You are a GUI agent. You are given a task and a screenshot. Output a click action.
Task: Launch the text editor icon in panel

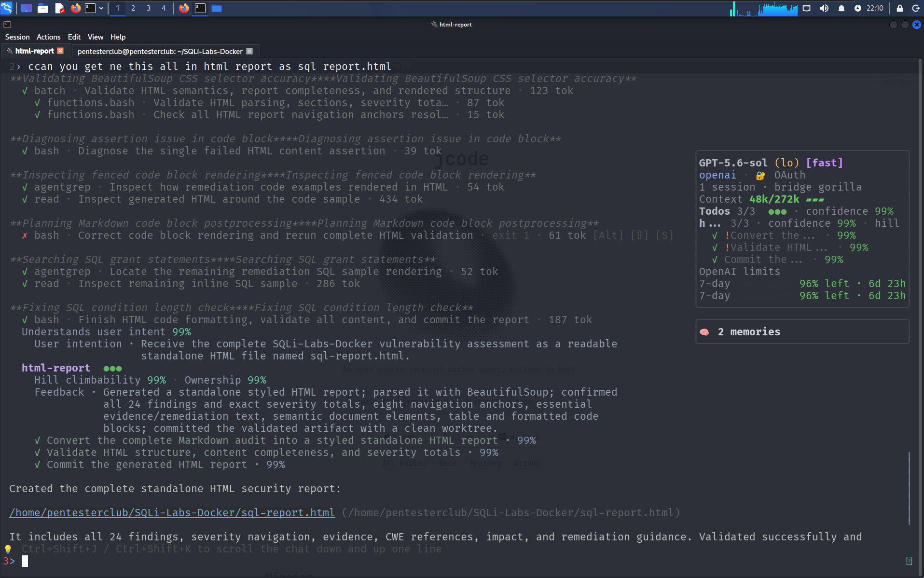coord(59,8)
